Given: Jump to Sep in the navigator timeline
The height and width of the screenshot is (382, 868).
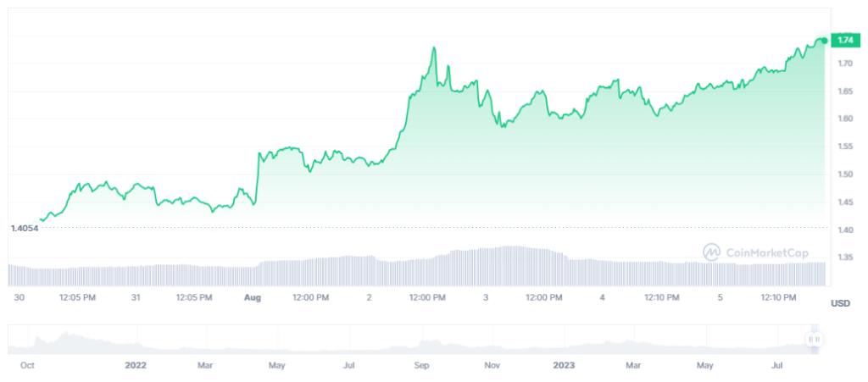Looking at the screenshot, I should pos(423,366).
